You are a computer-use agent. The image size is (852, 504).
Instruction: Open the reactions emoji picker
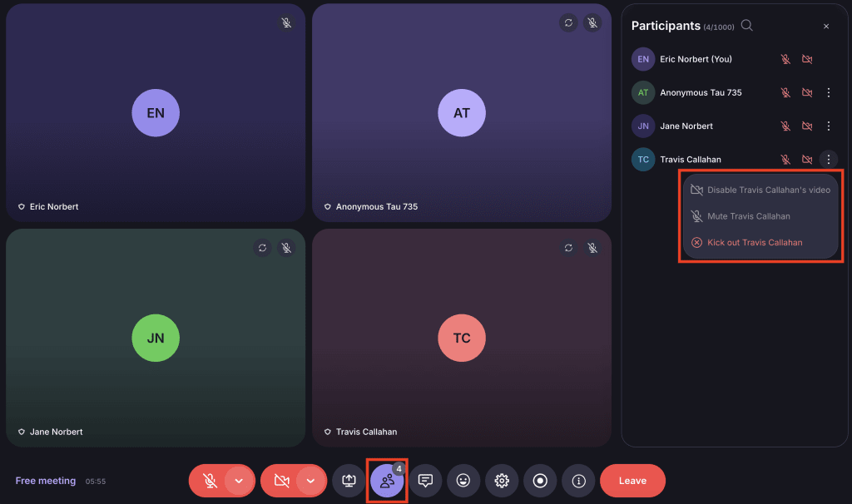coord(463,481)
